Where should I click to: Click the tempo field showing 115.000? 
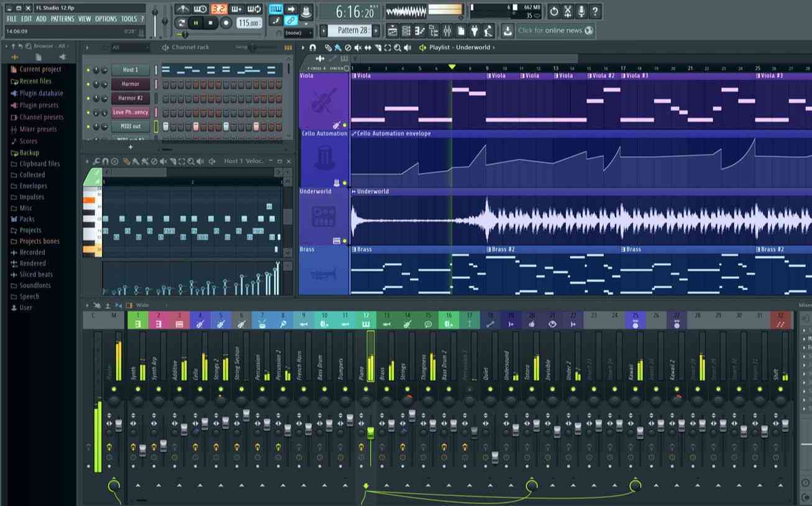(x=248, y=23)
